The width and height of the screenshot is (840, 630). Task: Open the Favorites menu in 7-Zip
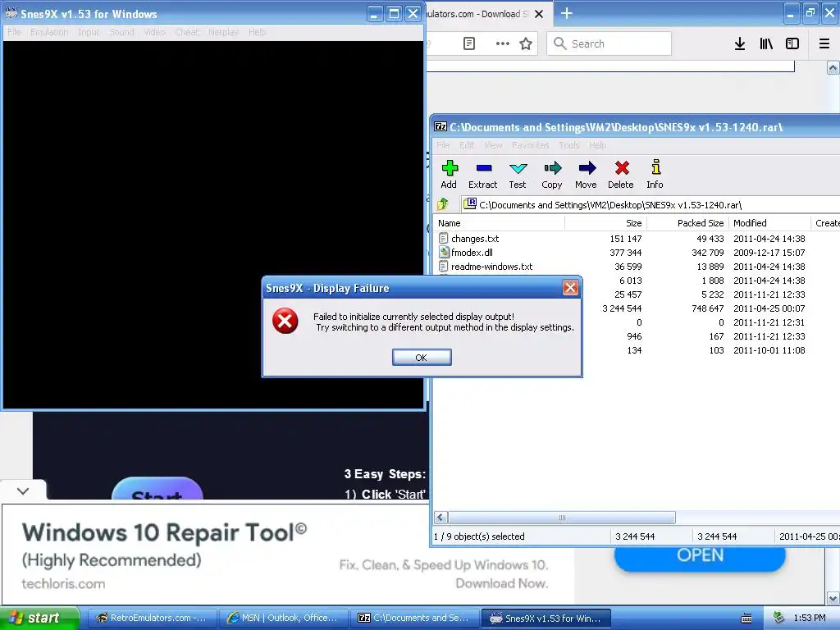pyautogui.click(x=531, y=145)
